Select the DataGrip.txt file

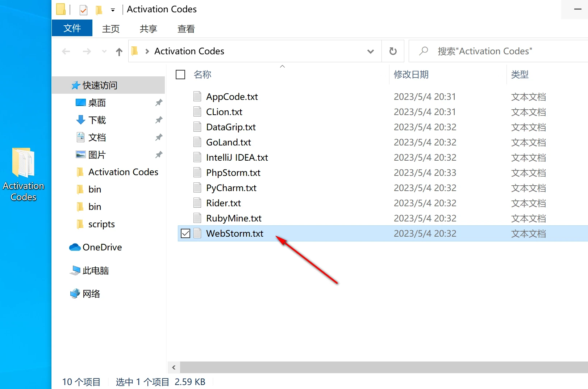pos(231,127)
